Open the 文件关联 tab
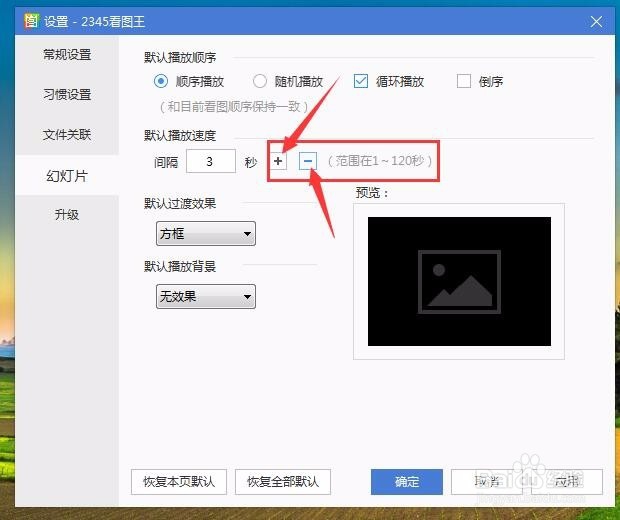Viewport: 620px width, 520px height. tap(67, 134)
